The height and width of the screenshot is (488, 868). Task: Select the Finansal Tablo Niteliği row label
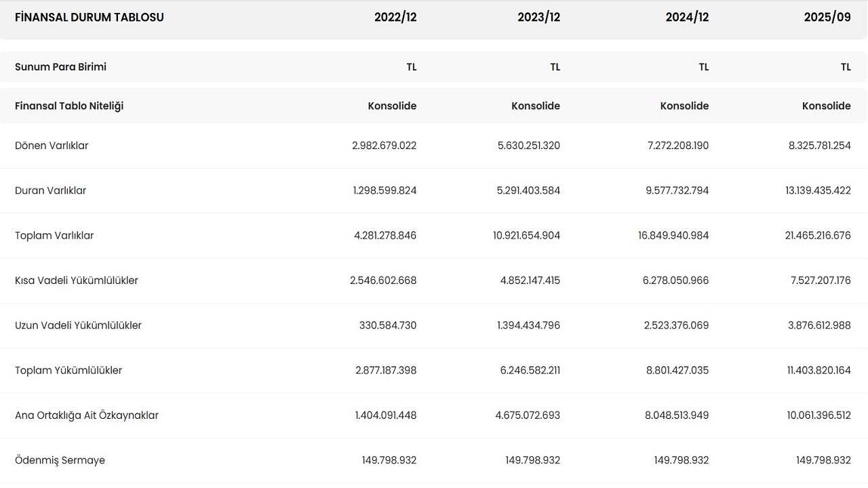[x=69, y=106]
